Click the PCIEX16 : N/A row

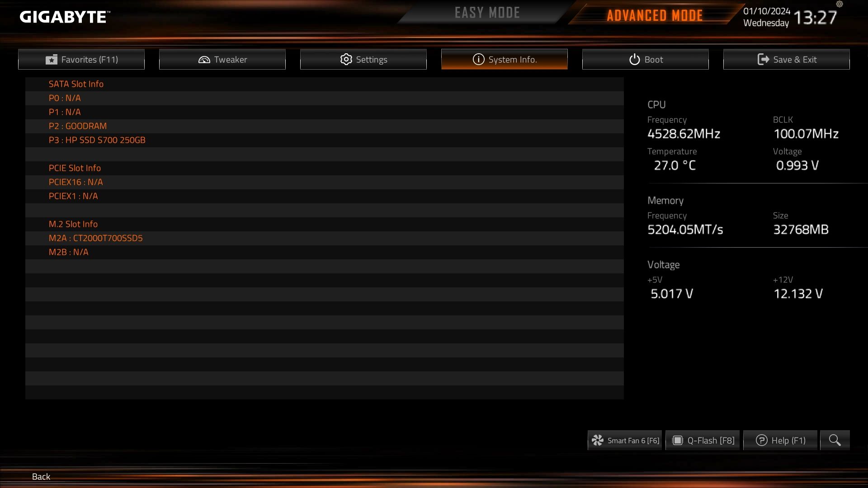tap(324, 182)
